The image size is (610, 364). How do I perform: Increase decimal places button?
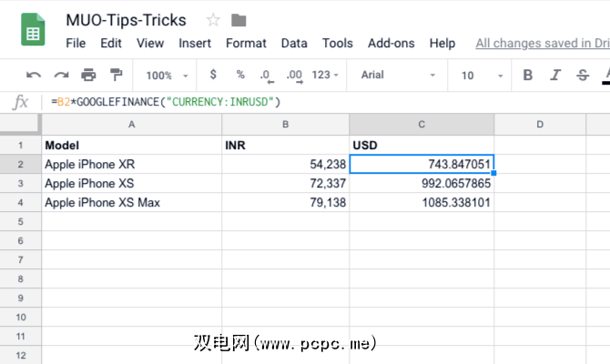coord(292,76)
